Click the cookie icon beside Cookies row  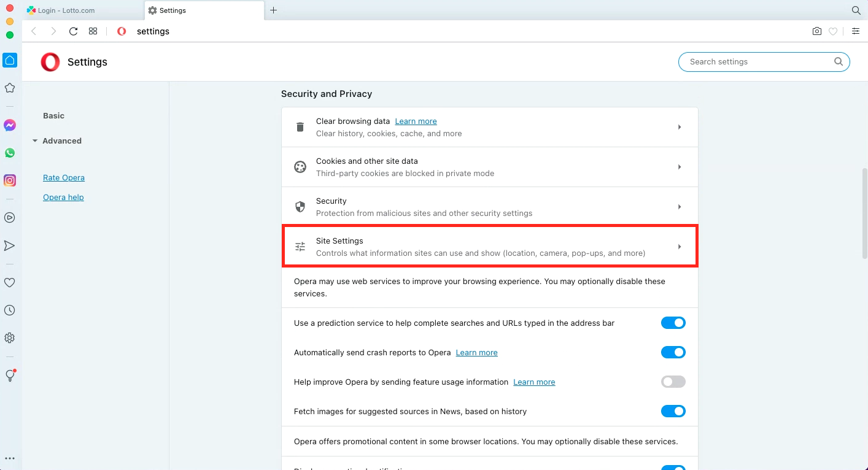(300, 167)
